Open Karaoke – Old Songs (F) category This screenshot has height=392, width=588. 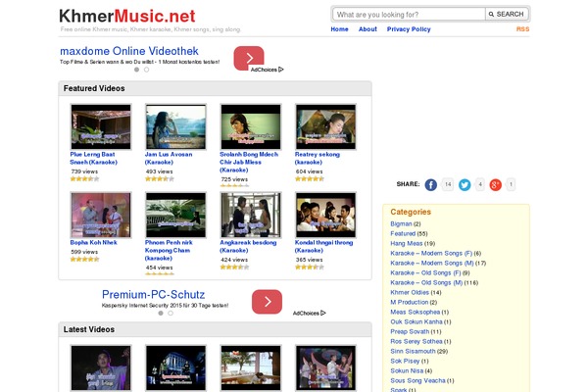click(x=425, y=272)
